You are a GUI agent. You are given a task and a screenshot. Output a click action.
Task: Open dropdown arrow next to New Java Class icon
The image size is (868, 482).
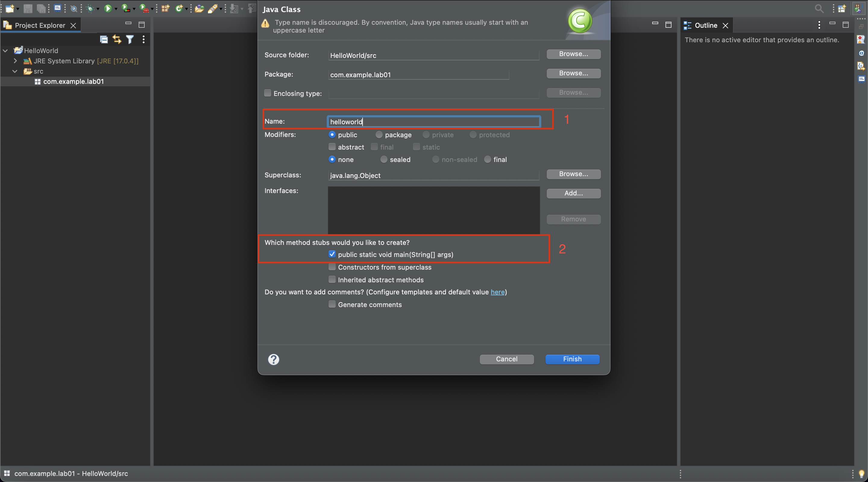coord(186,9)
